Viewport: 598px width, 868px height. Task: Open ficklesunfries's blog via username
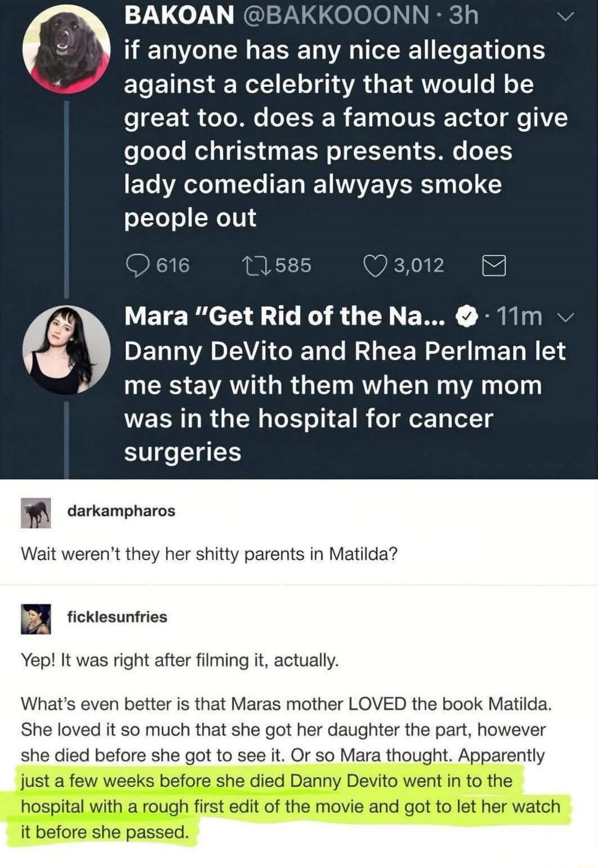(117, 617)
